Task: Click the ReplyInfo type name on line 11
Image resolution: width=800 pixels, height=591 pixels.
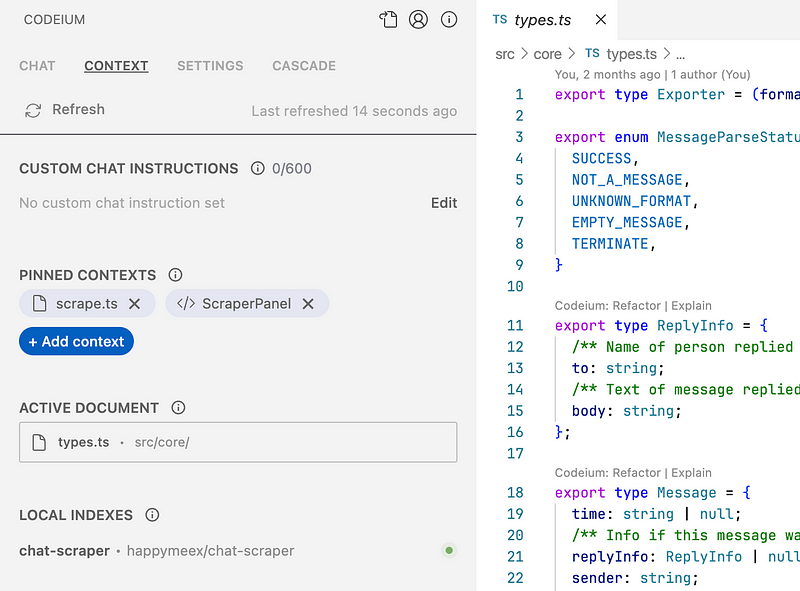Action: pyautogui.click(x=695, y=326)
